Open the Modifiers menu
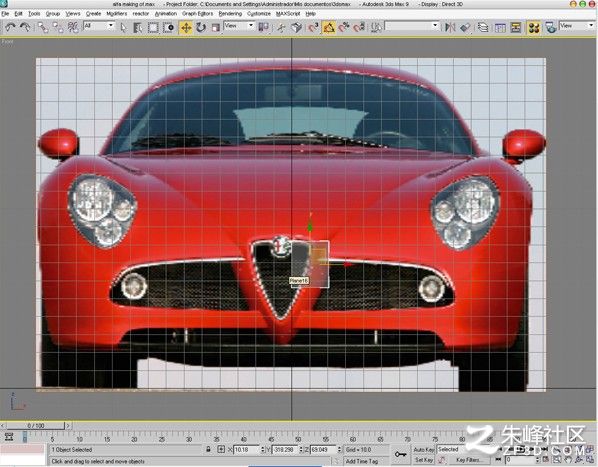 click(117, 14)
